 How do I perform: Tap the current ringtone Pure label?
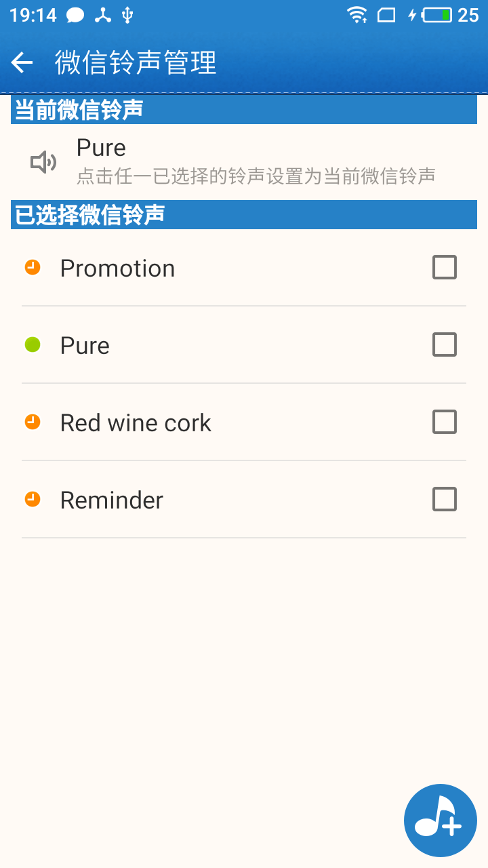point(101,148)
